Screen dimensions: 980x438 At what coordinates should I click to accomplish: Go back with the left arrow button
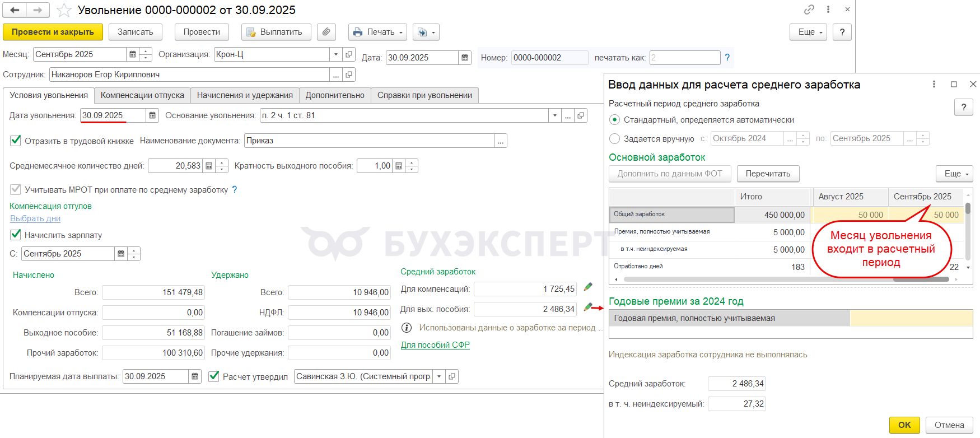coord(15,10)
